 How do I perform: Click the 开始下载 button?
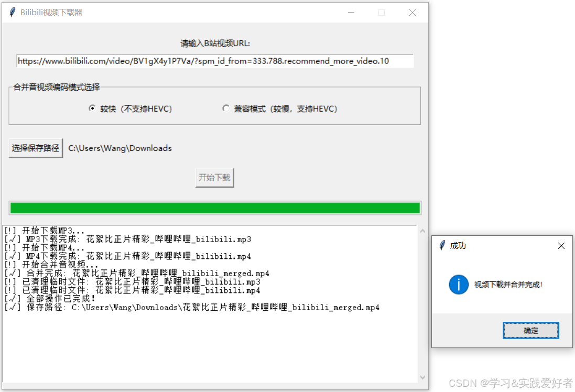[x=214, y=178]
